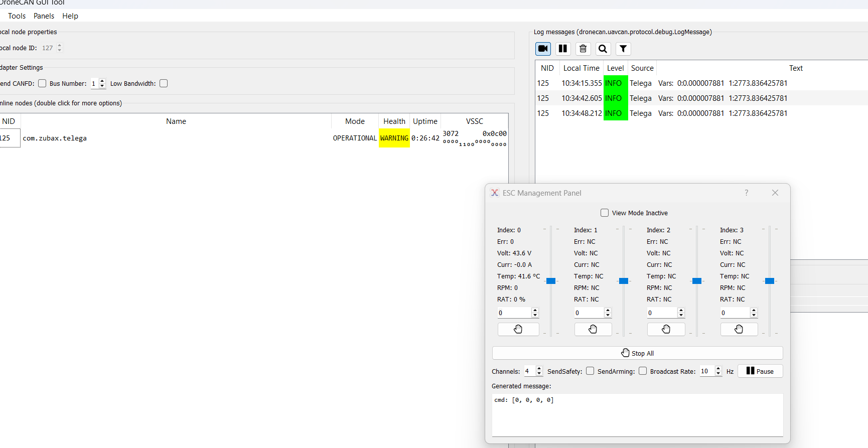Pause log message display
The width and height of the screenshot is (868, 448).
[563, 49]
